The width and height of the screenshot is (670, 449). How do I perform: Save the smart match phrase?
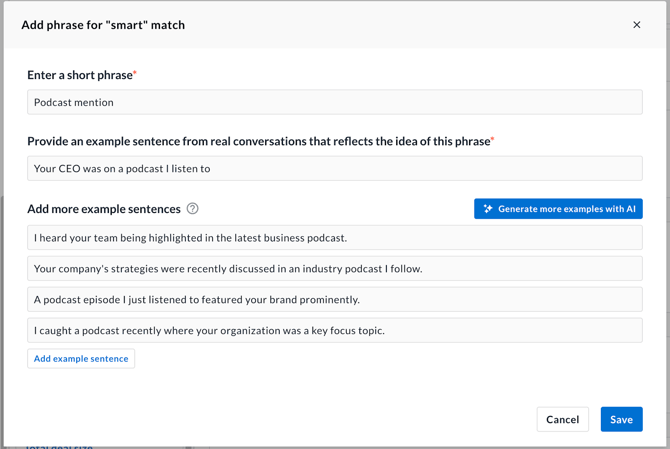point(621,420)
